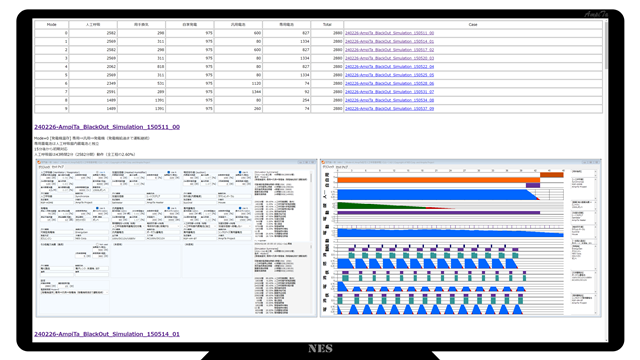
Task: Click the Case column header
Action: coord(473,24)
